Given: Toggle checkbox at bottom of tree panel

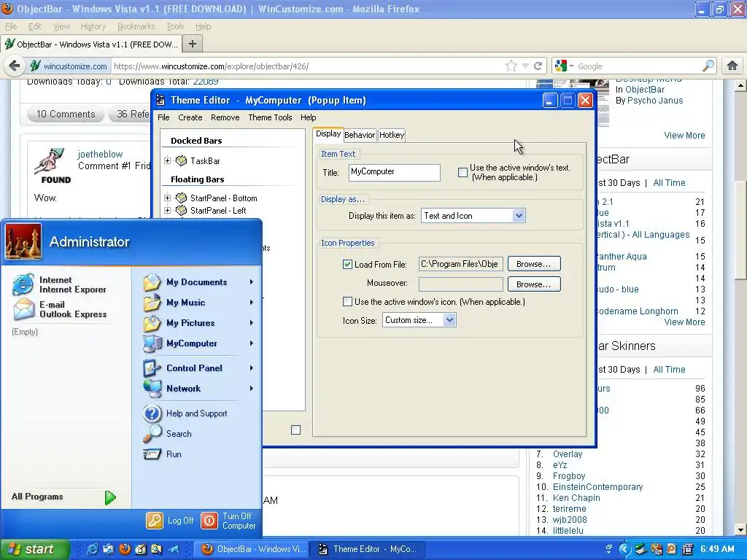Looking at the screenshot, I should (296, 430).
